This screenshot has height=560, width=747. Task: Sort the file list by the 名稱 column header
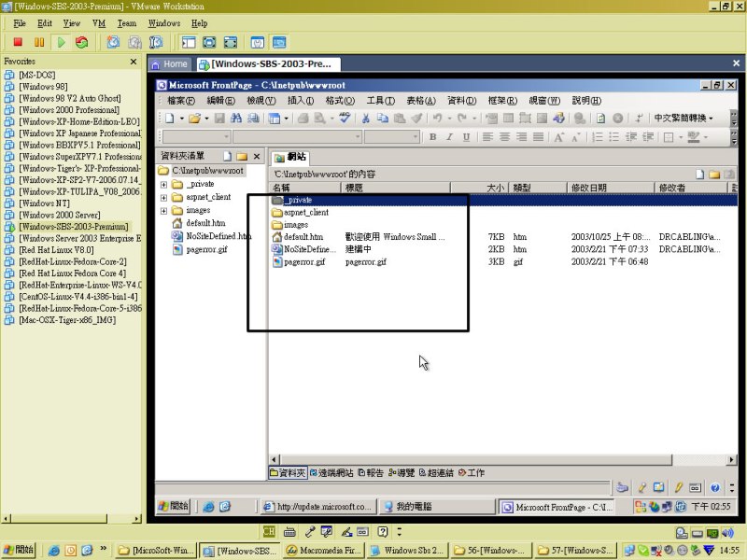click(x=305, y=188)
